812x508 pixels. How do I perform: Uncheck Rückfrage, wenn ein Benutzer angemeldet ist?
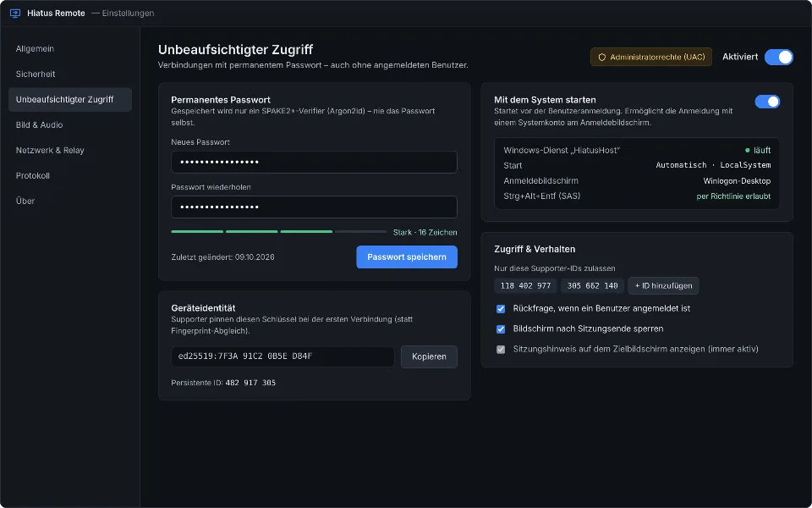tap(501, 309)
